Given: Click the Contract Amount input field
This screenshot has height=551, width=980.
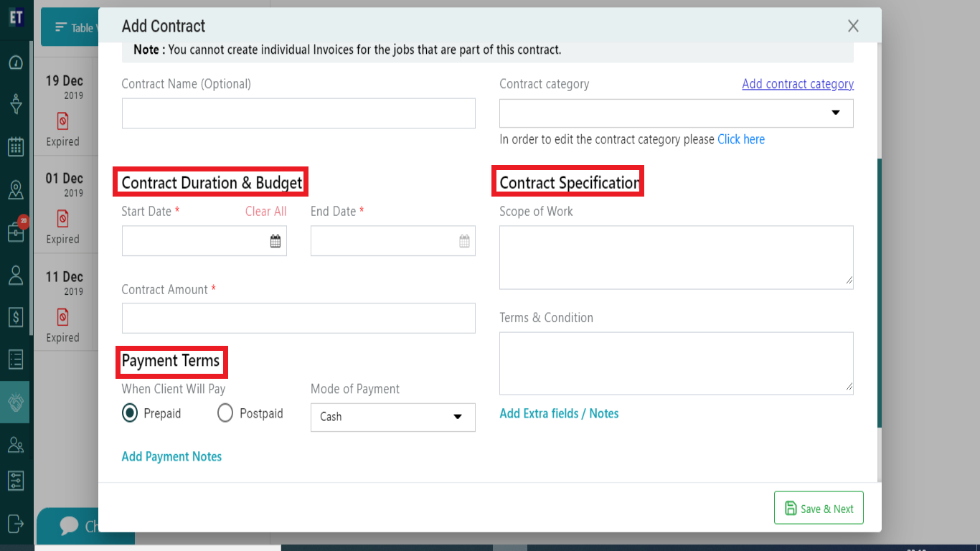Looking at the screenshot, I should coord(298,319).
